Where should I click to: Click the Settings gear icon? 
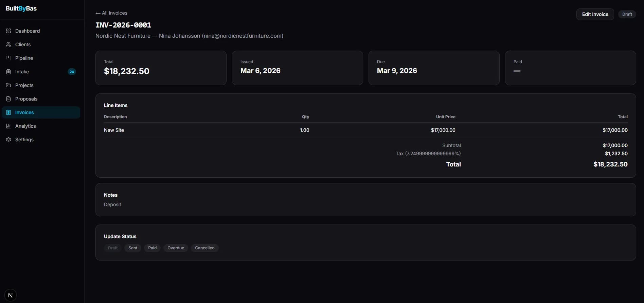click(x=8, y=140)
